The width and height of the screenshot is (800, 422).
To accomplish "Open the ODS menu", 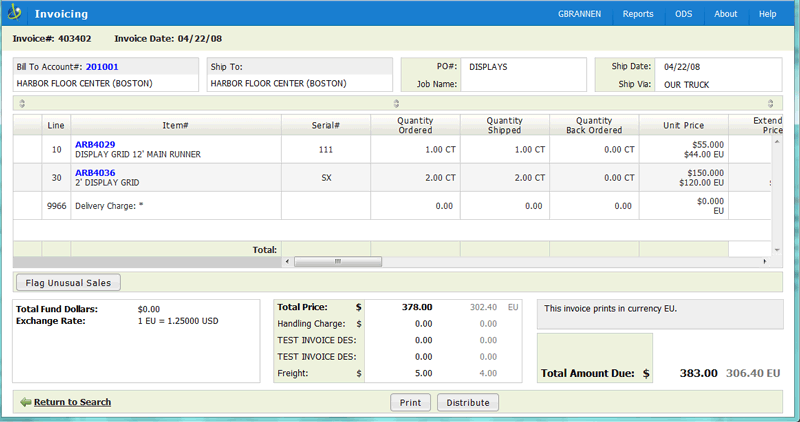I will [x=684, y=14].
